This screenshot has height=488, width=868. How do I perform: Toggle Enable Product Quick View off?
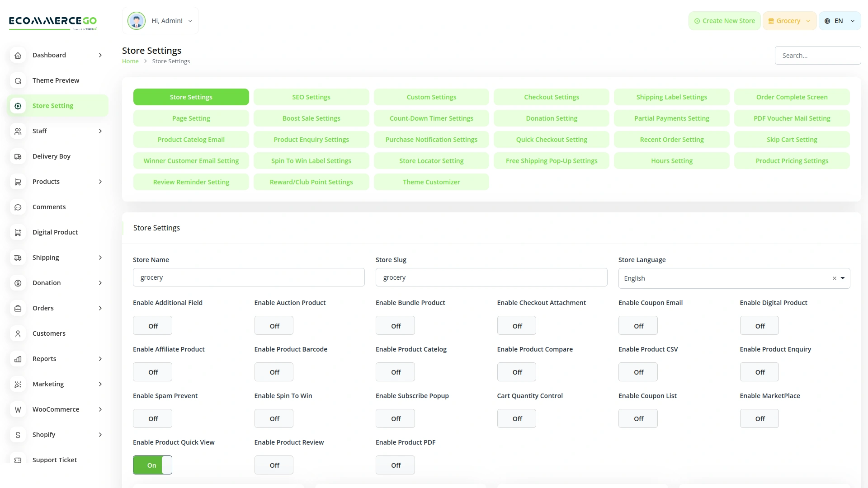(152, 465)
